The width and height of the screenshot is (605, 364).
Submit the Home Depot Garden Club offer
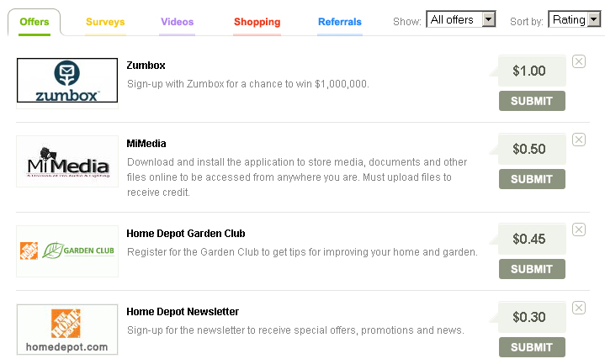pyautogui.click(x=532, y=269)
